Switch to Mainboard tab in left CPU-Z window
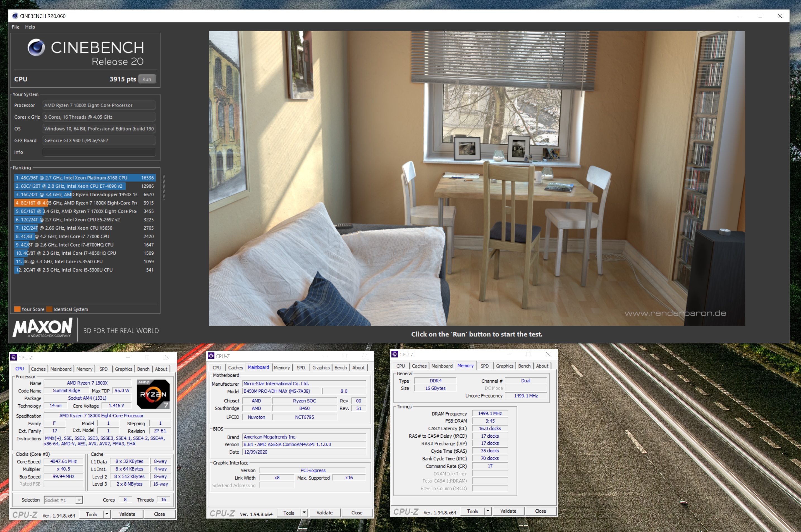 [x=61, y=369]
